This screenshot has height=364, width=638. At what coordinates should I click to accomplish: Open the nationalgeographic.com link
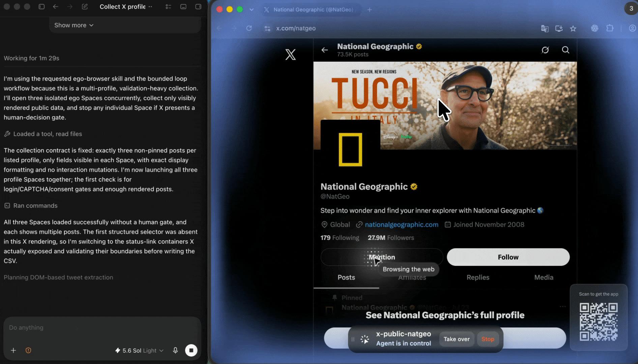[x=402, y=224]
